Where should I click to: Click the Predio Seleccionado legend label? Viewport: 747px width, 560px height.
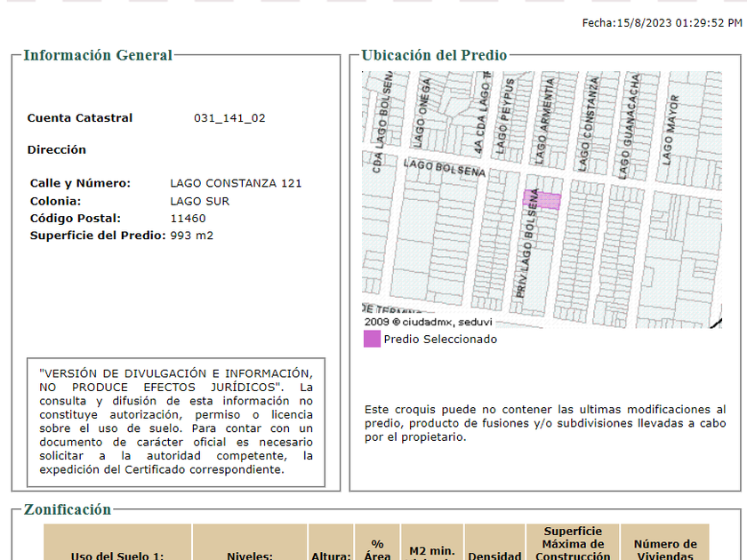point(440,339)
